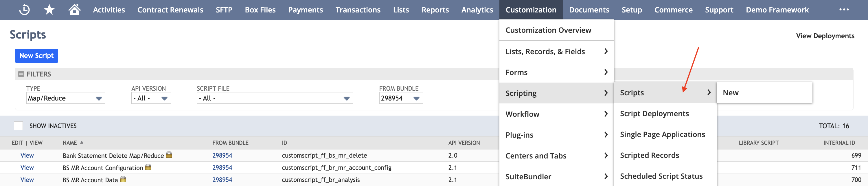View the BS MR Account Data script
Image resolution: width=868 pixels, height=186 pixels.
[x=27, y=180]
